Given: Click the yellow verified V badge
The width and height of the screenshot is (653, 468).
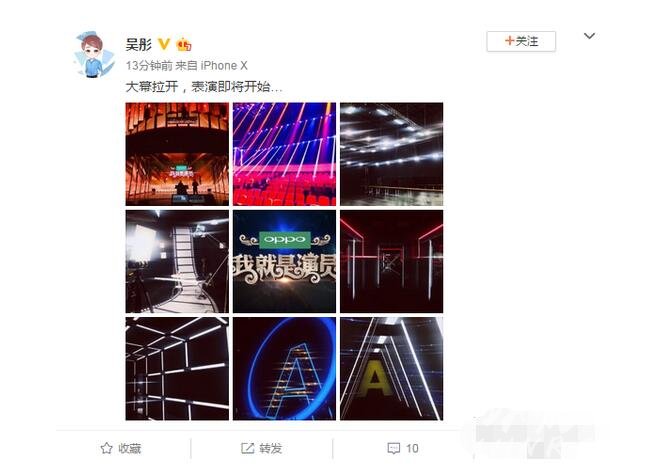Looking at the screenshot, I should click(164, 44).
